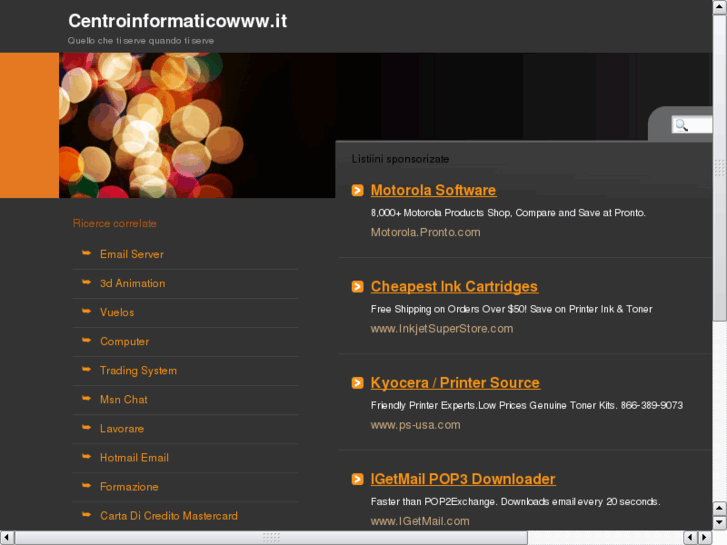Focus the search input field
This screenshot has width=727, height=545.
pyautogui.click(x=692, y=125)
